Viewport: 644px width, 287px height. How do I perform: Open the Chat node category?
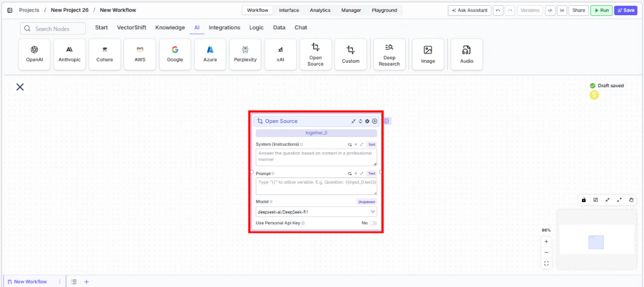point(301,28)
